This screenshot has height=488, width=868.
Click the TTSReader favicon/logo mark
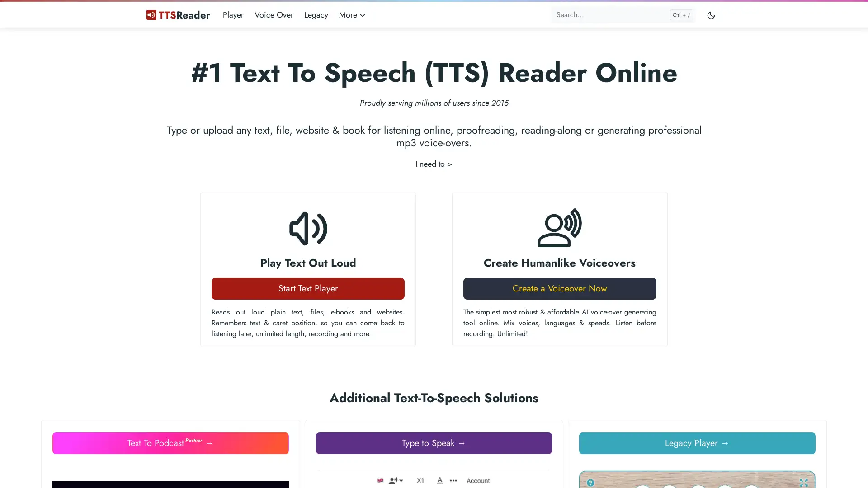point(151,15)
